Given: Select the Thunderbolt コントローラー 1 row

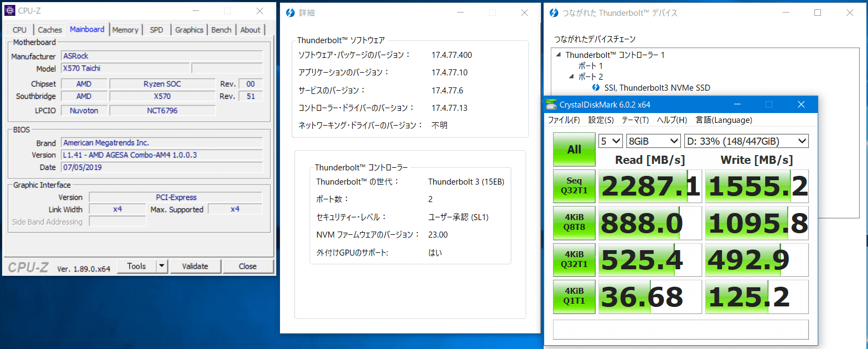Looking at the screenshot, I should [x=615, y=55].
